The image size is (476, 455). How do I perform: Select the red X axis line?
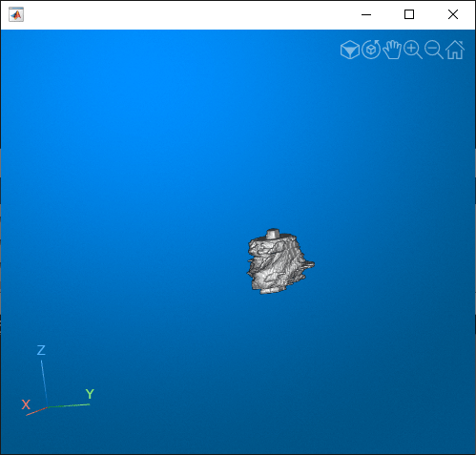click(x=36, y=411)
